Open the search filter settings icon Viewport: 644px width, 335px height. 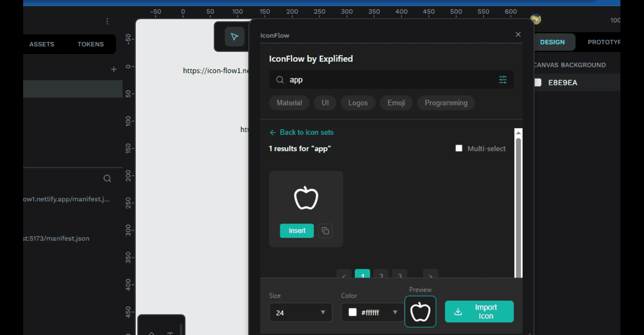pyautogui.click(x=503, y=80)
